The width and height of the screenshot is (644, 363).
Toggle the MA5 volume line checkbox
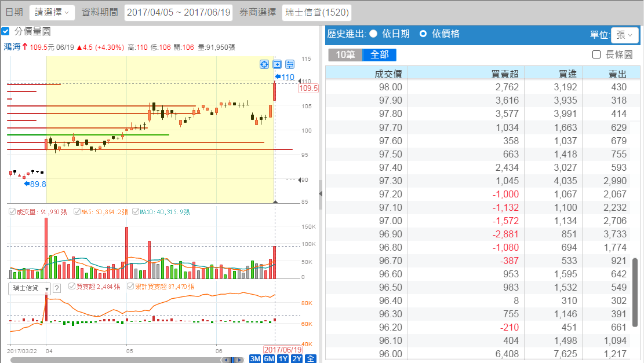(x=77, y=212)
